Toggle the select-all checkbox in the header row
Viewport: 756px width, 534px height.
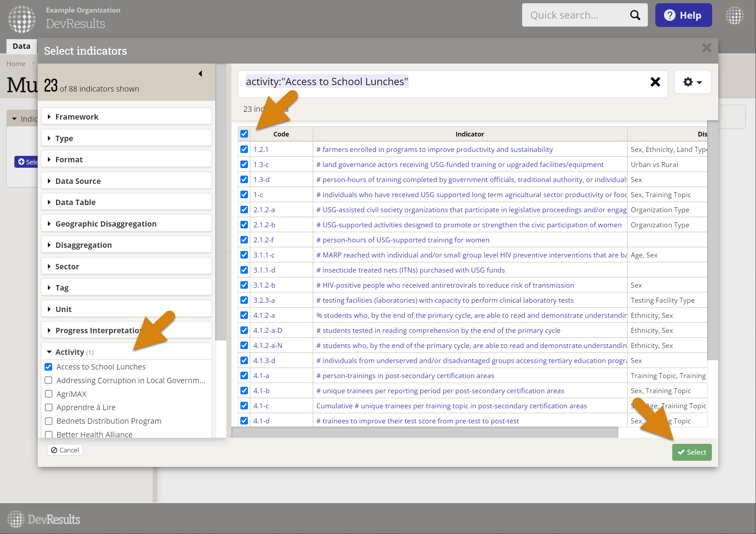pyautogui.click(x=244, y=134)
